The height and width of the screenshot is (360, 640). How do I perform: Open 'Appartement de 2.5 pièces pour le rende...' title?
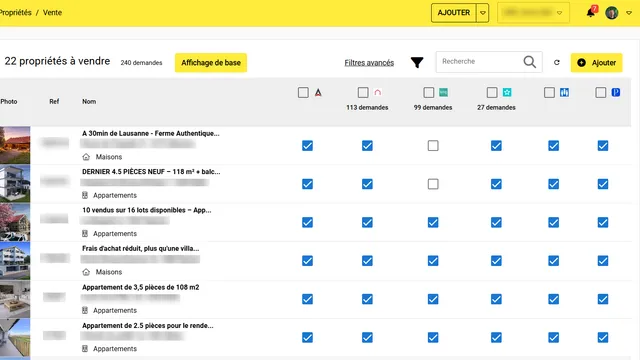point(147,325)
